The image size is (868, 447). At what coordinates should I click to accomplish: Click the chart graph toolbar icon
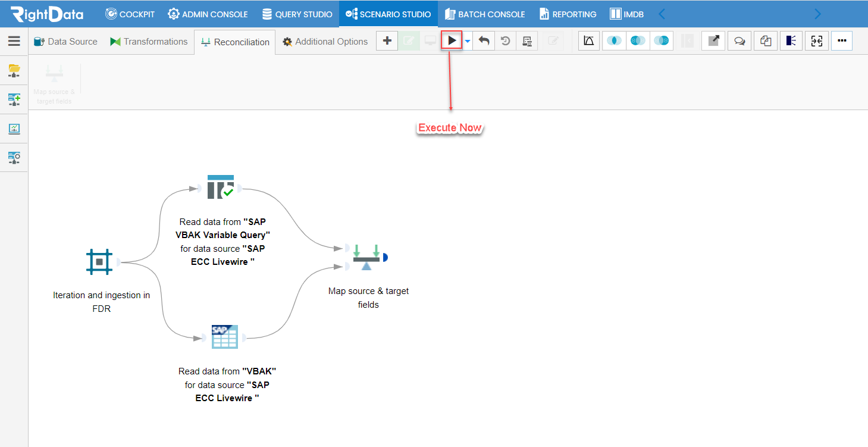(x=589, y=41)
